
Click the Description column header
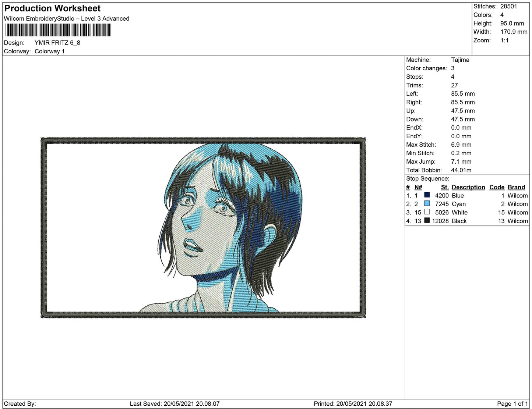pyautogui.click(x=468, y=187)
